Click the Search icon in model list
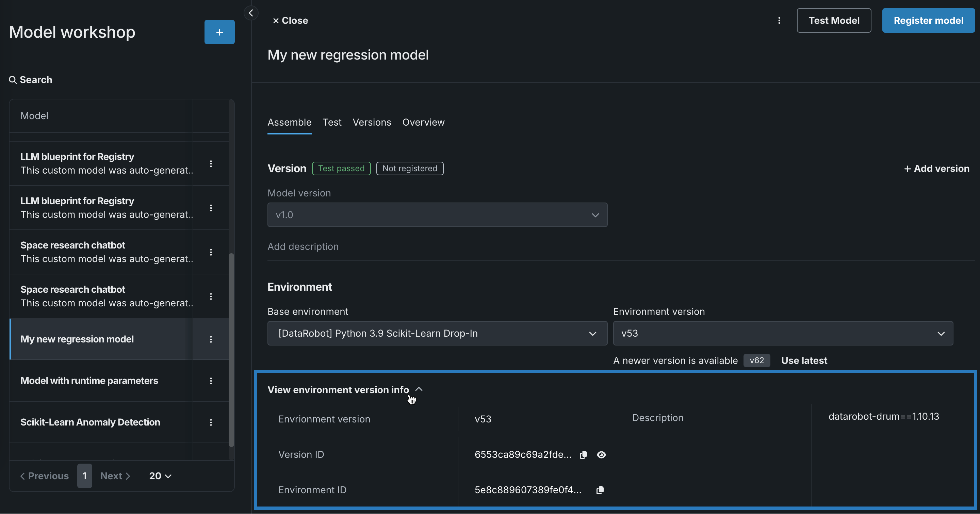Viewport: 980px width, 514px height. 13,80
